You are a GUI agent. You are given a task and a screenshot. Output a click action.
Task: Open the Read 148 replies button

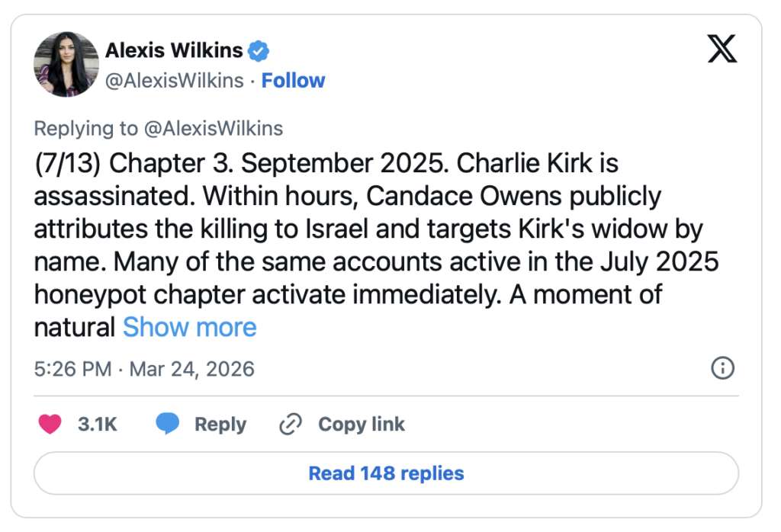(386, 473)
